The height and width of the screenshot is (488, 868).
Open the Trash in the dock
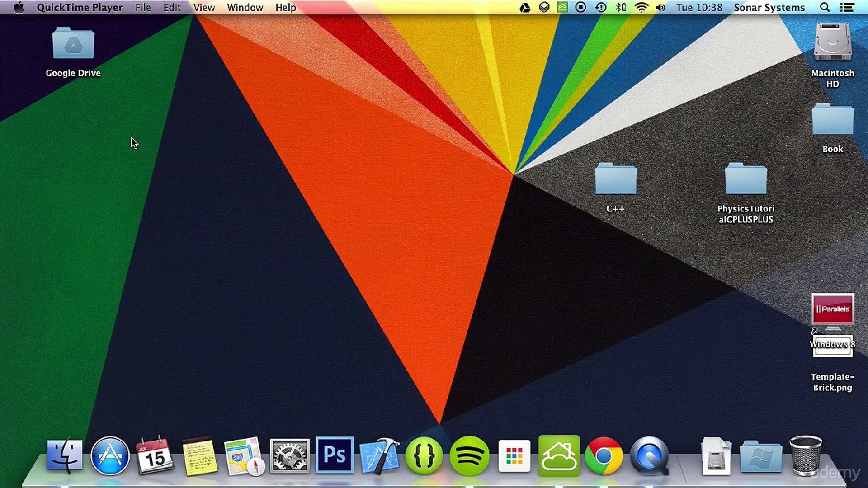point(806,455)
